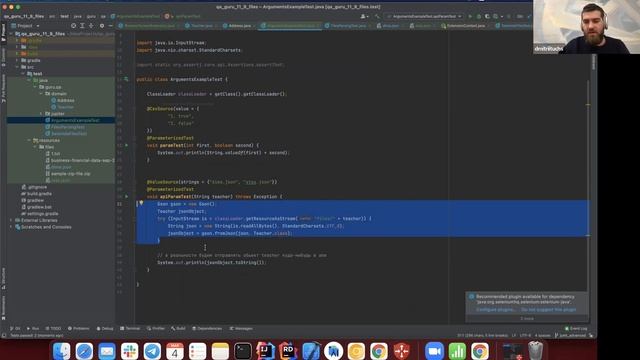
Task: Click the Do not suggest this plugin link
Action: 549,310
